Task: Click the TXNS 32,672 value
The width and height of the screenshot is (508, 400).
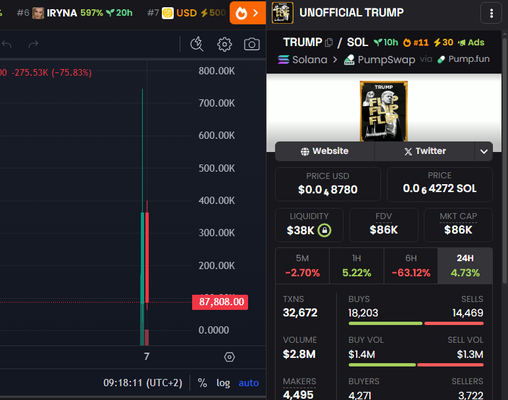Action: click(x=300, y=313)
